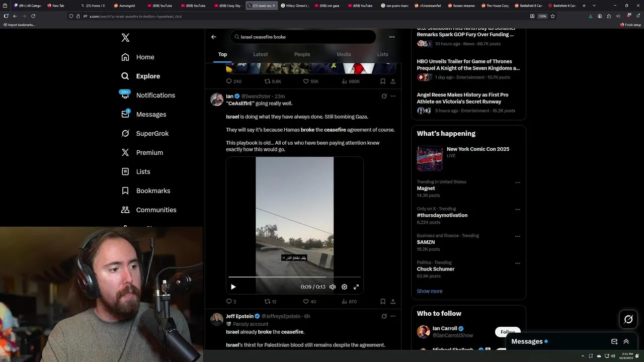
Task: Repost Ian's post with 12 reposts
Action: pyautogui.click(x=271, y=301)
